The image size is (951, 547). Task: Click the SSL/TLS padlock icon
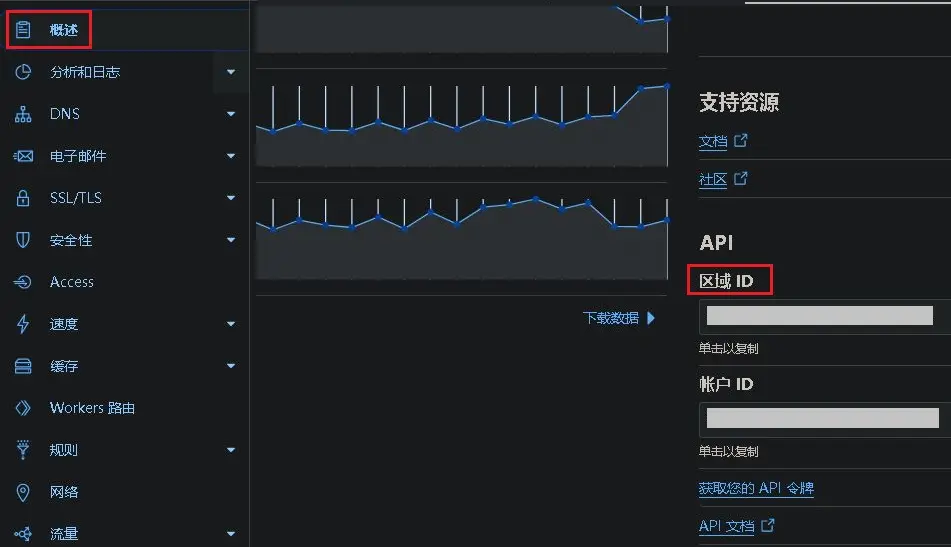pos(23,198)
